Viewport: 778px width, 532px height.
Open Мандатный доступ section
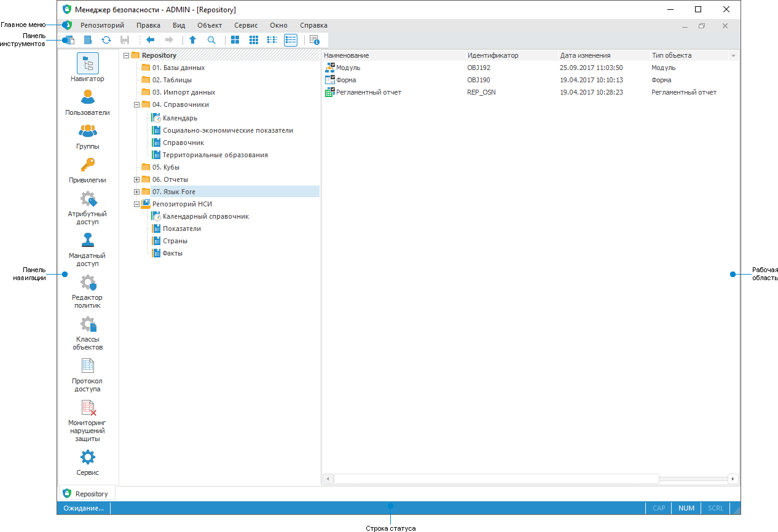coord(87,250)
